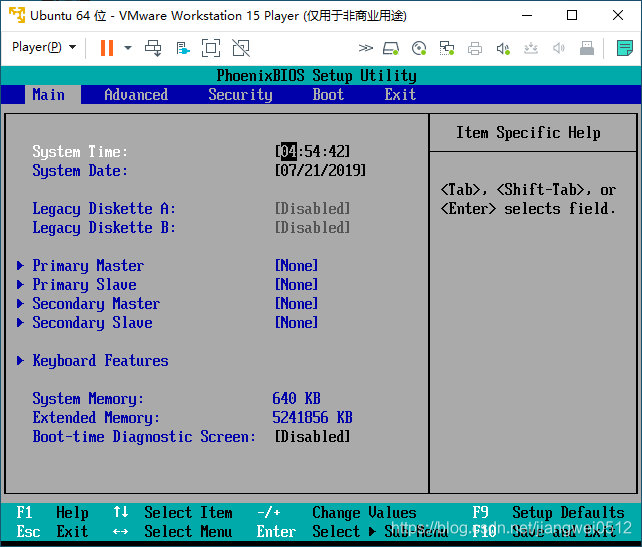Screen dimensions: 642x547
Task: Switch to the Advanced BIOS tab
Action: tap(136, 95)
